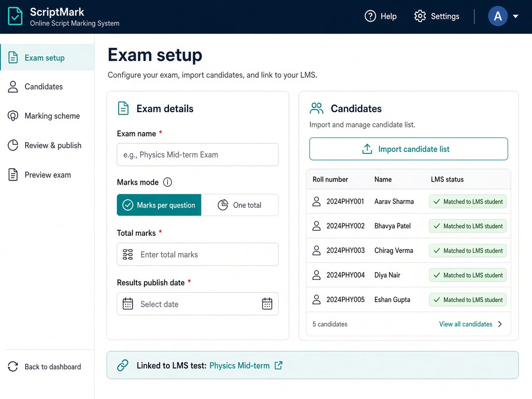Click the 5 candidates count text
The image size is (532, 399).
330,324
